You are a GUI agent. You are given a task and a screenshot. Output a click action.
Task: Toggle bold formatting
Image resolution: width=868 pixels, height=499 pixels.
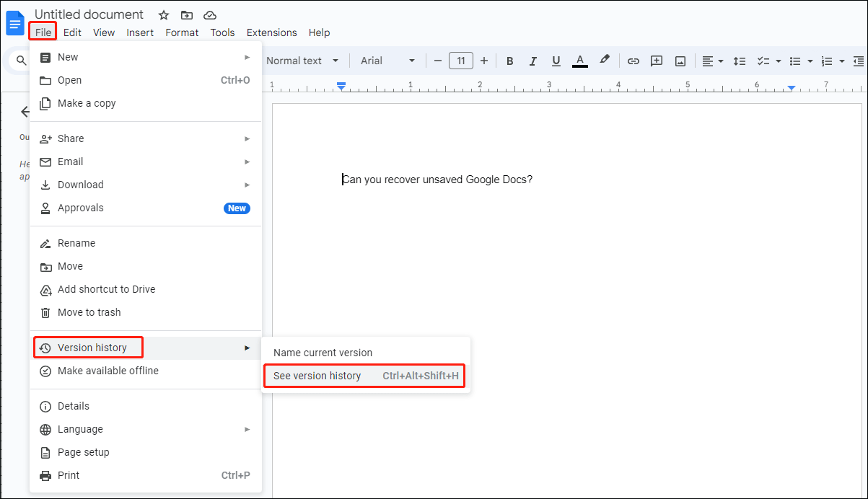coord(509,61)
